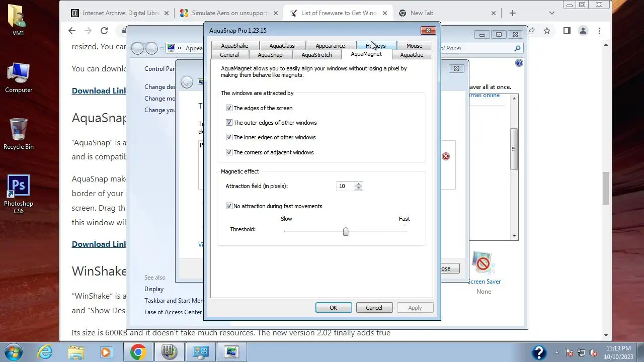Select the personalization monitor taskbar button
The image size is (644, 362).
click(231, 352)
